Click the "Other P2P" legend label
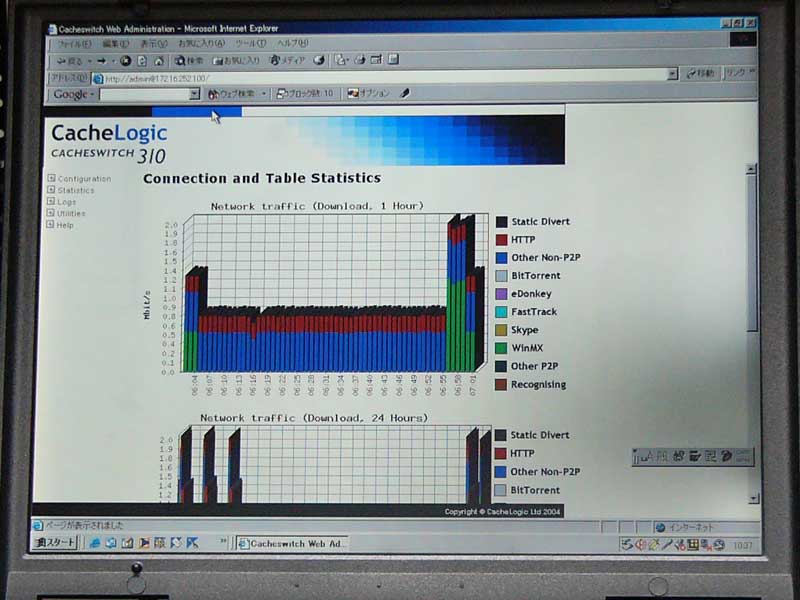This screenshot has height=600, width=800. [x=534, y=366]
